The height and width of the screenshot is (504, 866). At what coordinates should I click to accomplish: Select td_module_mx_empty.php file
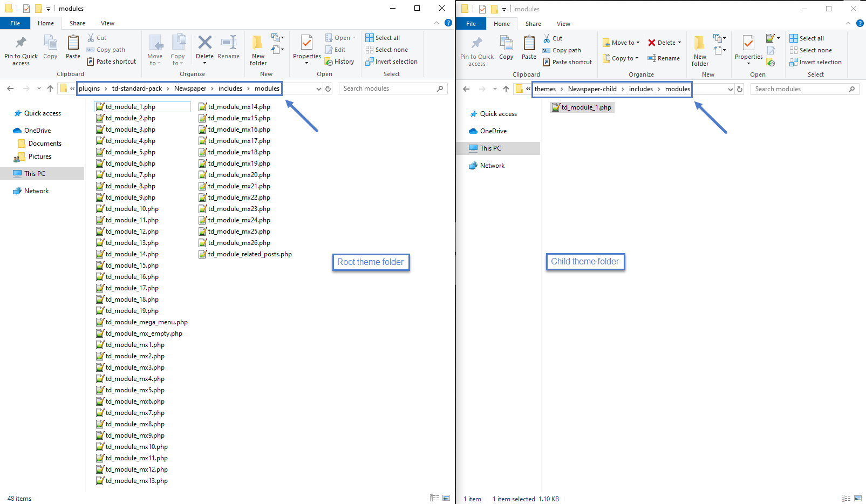tap(139, 333)
